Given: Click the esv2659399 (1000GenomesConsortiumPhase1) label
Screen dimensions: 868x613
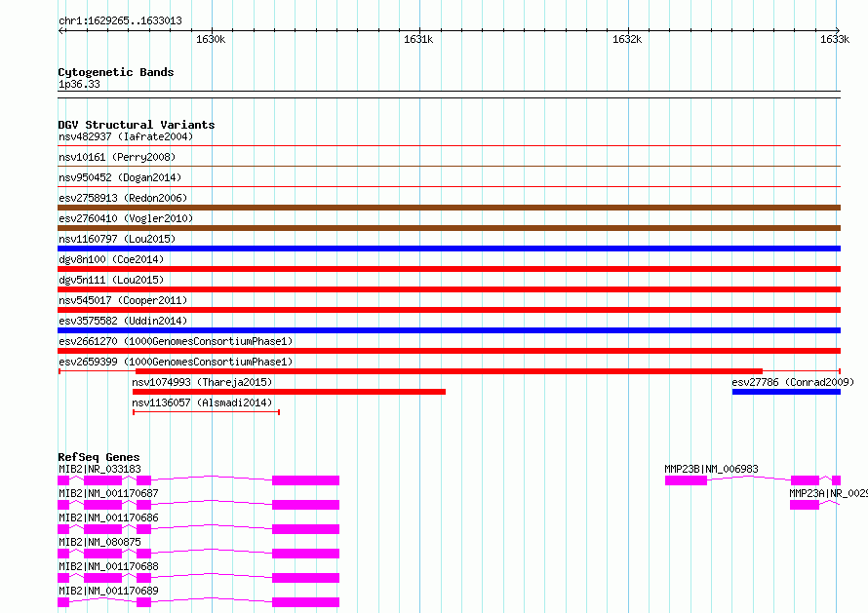Looking at the screenshot, I should (176, 362).
